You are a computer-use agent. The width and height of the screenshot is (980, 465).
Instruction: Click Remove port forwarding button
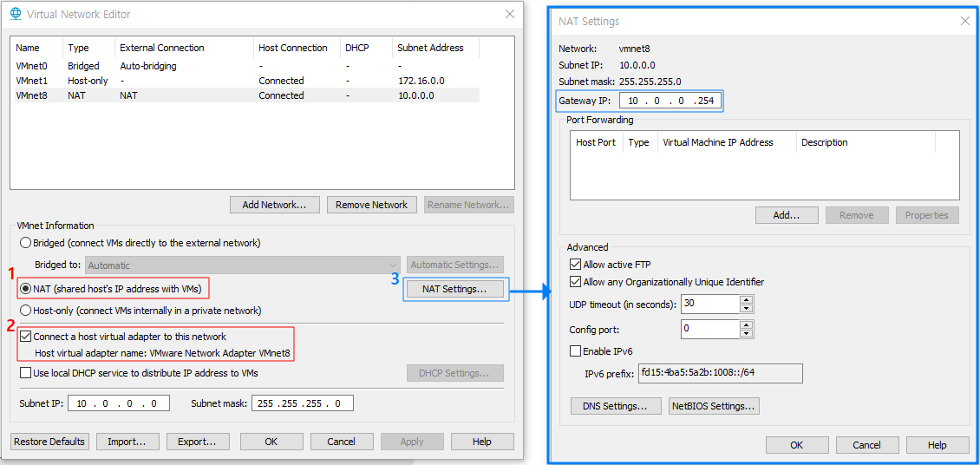coord(857,215)
